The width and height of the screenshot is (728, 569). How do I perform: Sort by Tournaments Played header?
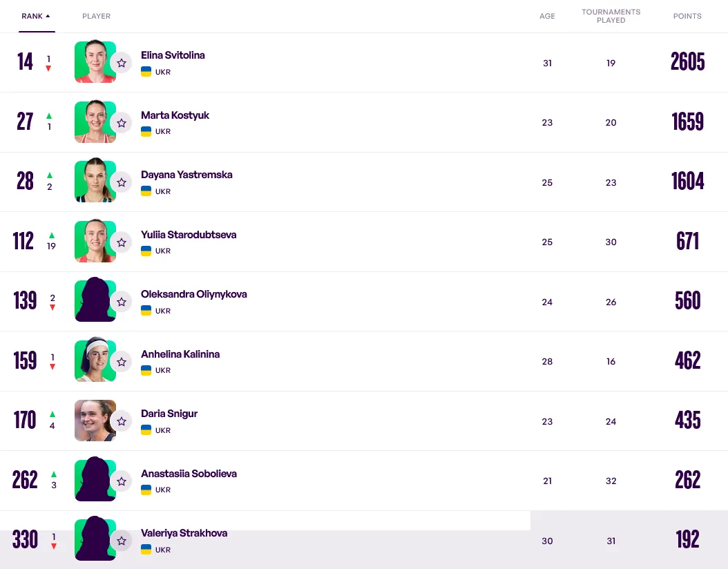tap(611, 16)
